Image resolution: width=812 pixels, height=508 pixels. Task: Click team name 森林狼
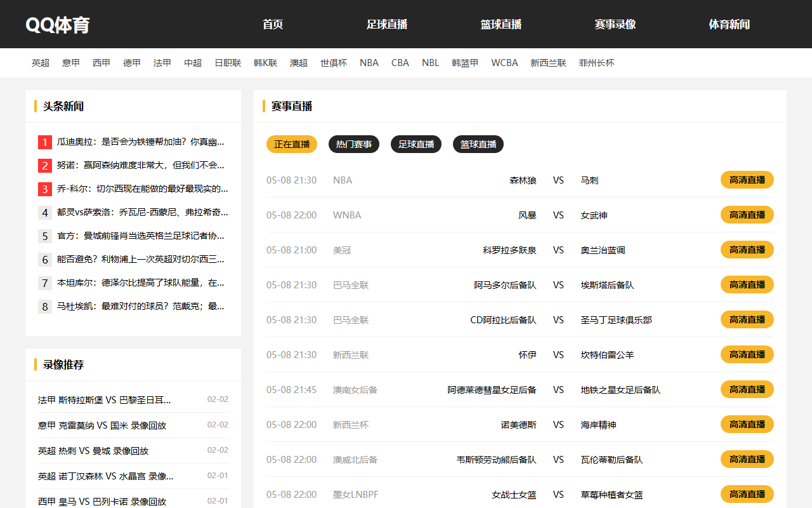point(523,180)
